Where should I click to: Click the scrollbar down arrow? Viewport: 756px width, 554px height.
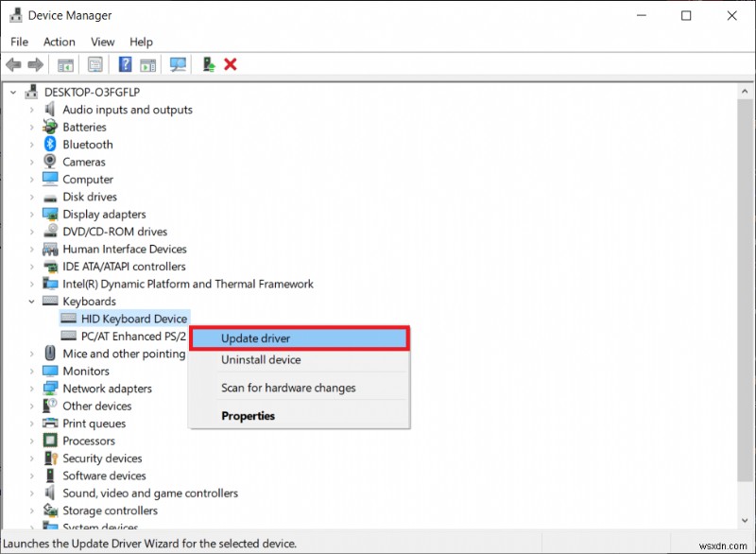click(x=745, y=521)
